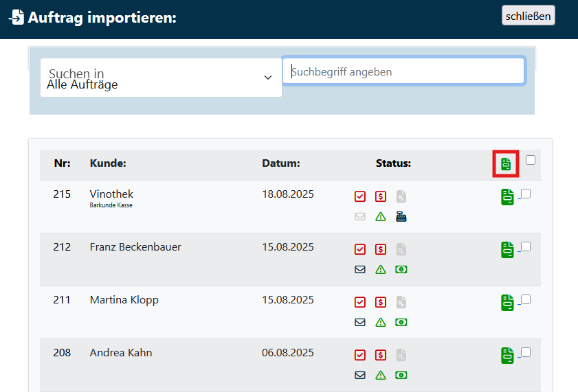Click the grey prescription document icon for order 208
Screen dimensions: 578x392
401,355
